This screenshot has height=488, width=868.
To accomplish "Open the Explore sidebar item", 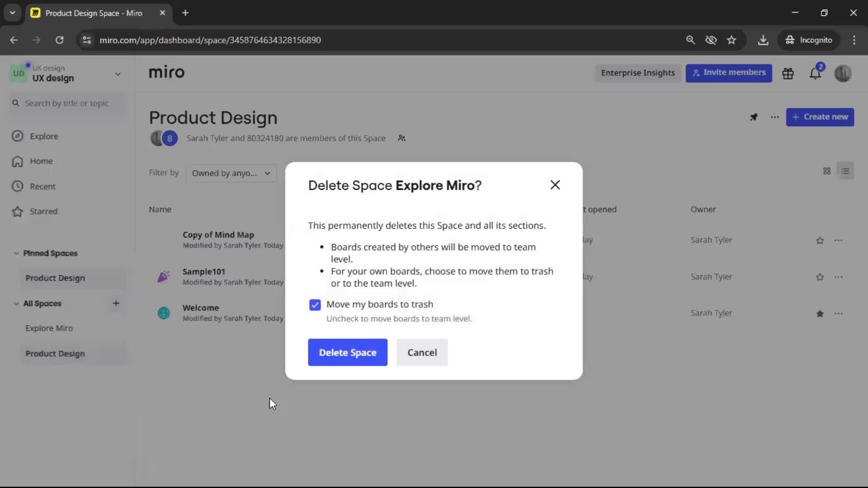I will pyautogui.click(x=44, y=136).
